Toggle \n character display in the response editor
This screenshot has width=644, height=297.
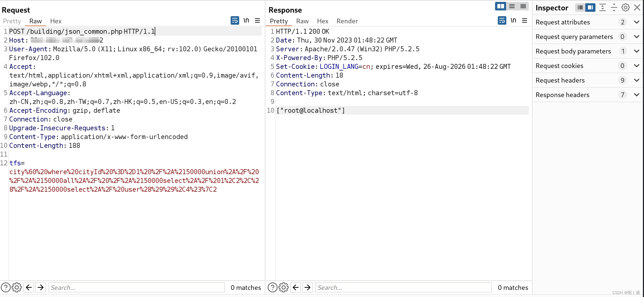tap(513, 20)
